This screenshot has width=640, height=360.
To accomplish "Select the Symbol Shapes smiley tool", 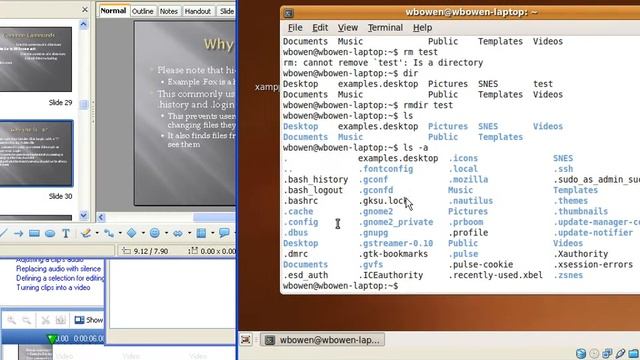I will 155,233.
